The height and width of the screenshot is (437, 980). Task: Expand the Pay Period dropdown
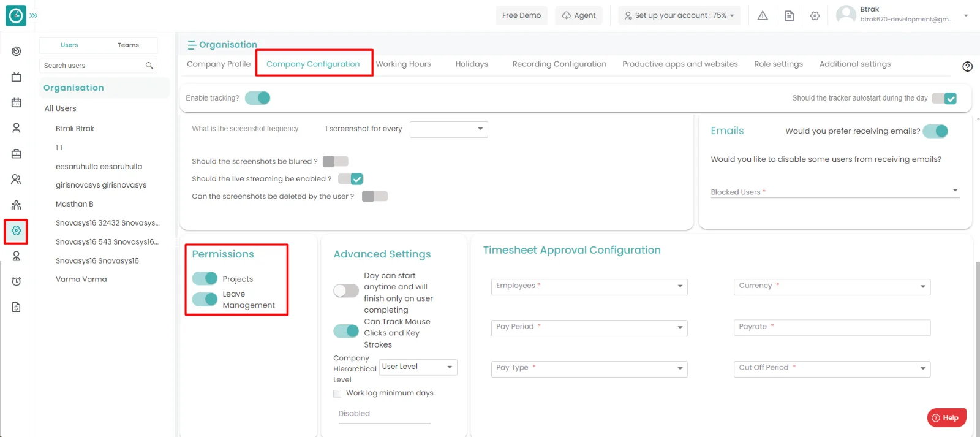coord(589,328)
